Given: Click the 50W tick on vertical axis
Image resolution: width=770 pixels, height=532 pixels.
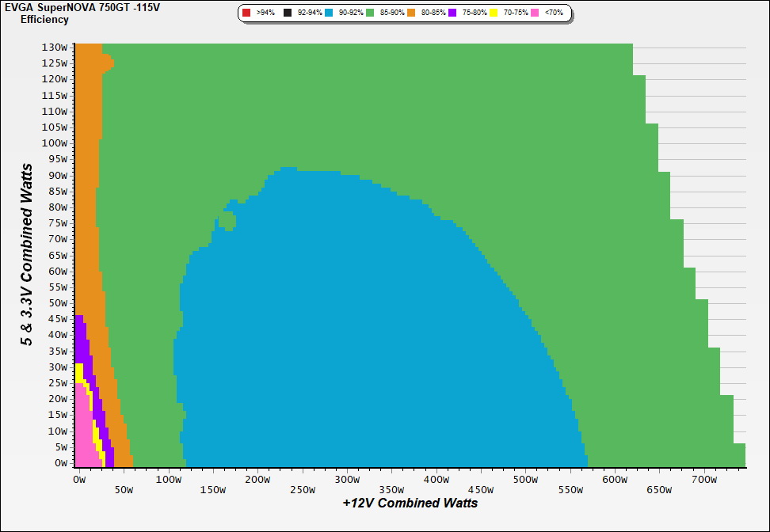Looking at the screenshot, I should tap(57, 303).
